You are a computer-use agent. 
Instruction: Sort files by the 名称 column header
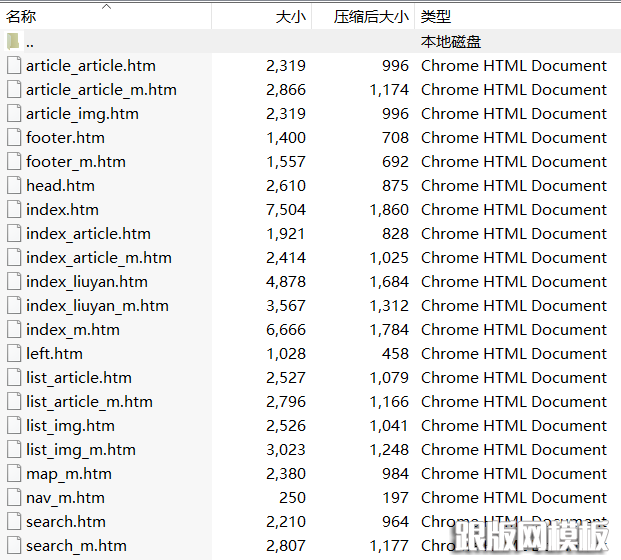click(x=22, y=17)
